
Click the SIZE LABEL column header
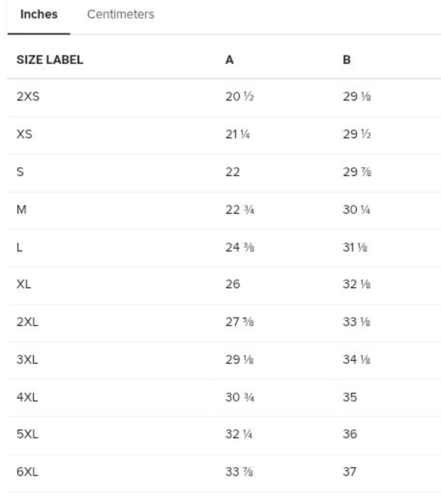click(x=49, y=60)
